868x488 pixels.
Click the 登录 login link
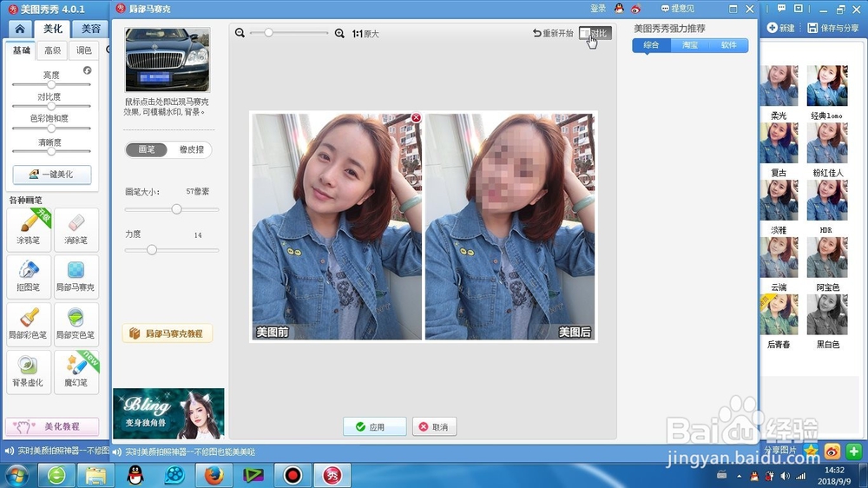click(598, 9)
